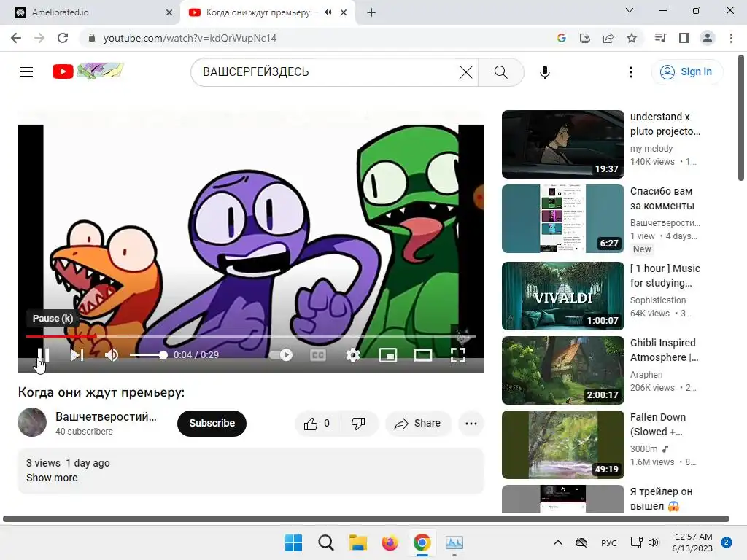Click the Sign in button
This screenshot has height=560, width=747.
pyautogui.click(x=686, y=72)
